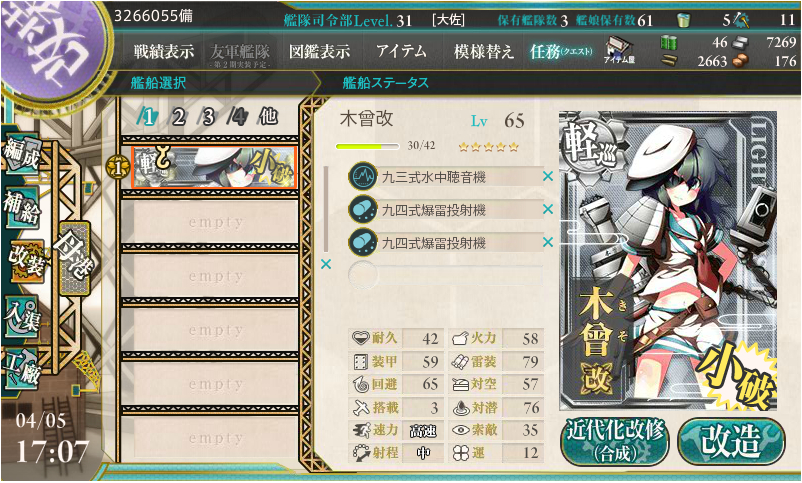Unequip all gear using left X mark
The height and width of the screenshot is (483, 802).
click(326, 265)
